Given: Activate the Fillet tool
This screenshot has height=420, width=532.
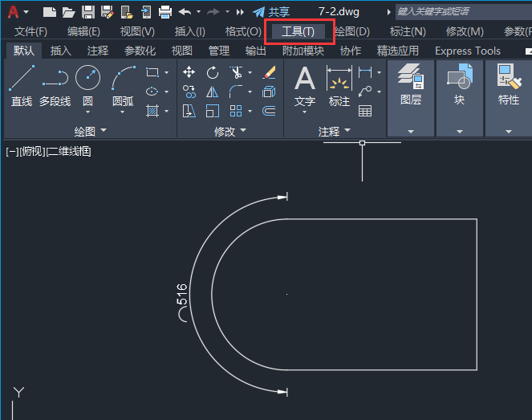Looking at the screenshot, I should pos(236,92).
